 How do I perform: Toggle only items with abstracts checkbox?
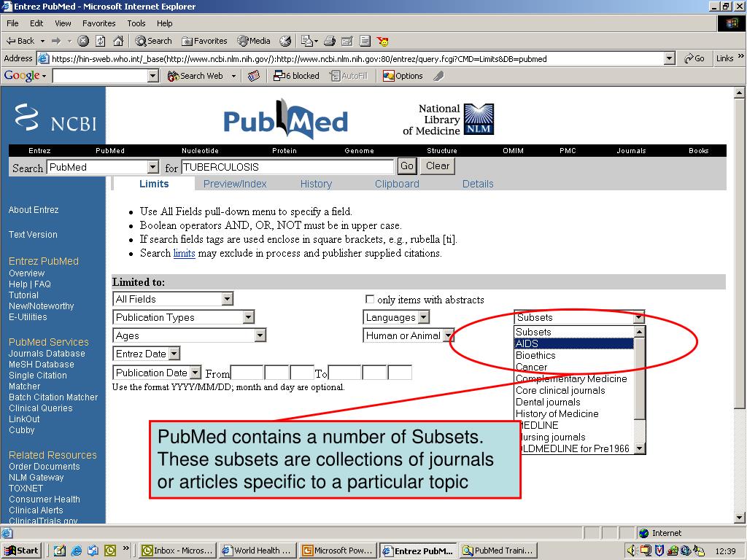(x=370, y=299)
